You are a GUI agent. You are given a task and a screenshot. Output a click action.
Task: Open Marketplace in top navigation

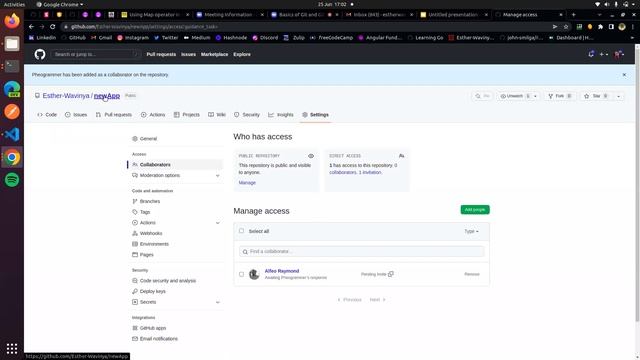[214, 54]
